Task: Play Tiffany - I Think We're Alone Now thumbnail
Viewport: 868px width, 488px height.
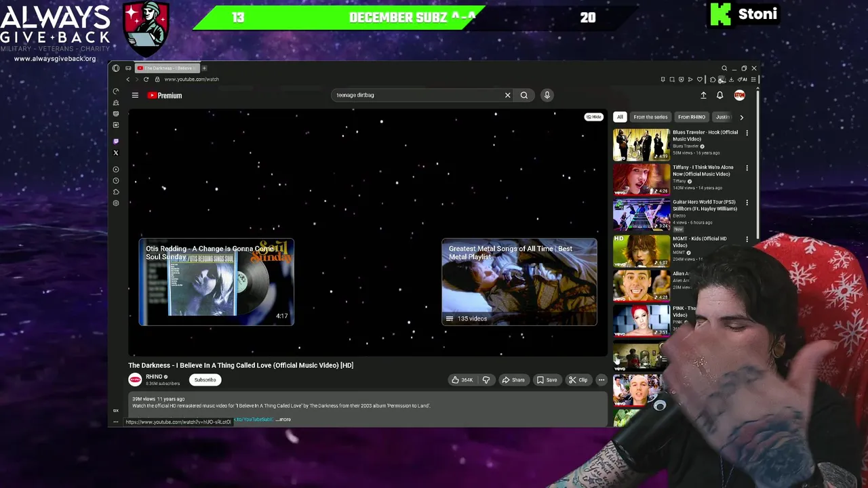Action: pyautogui.click(x=642, y=180)
